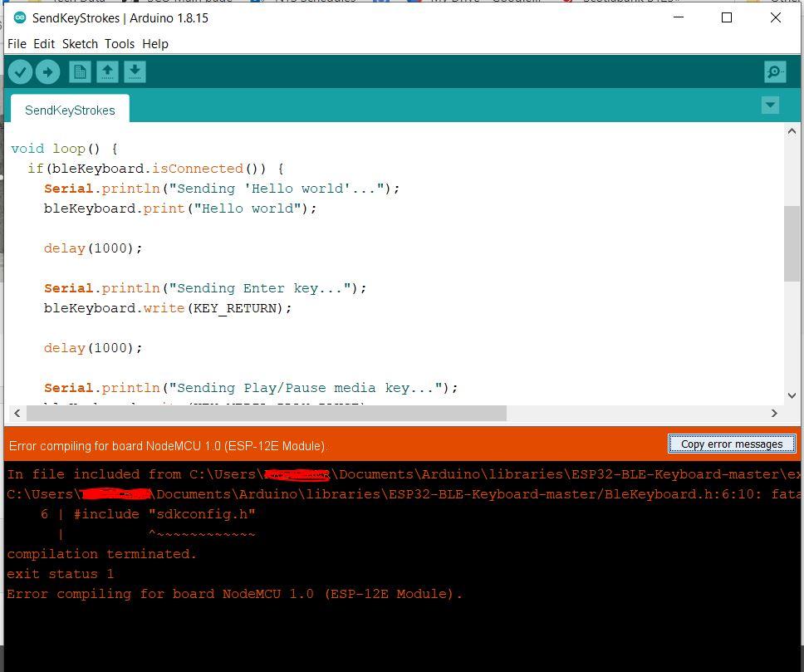Open the File menu
804x672 pixels.
[16, 43]
